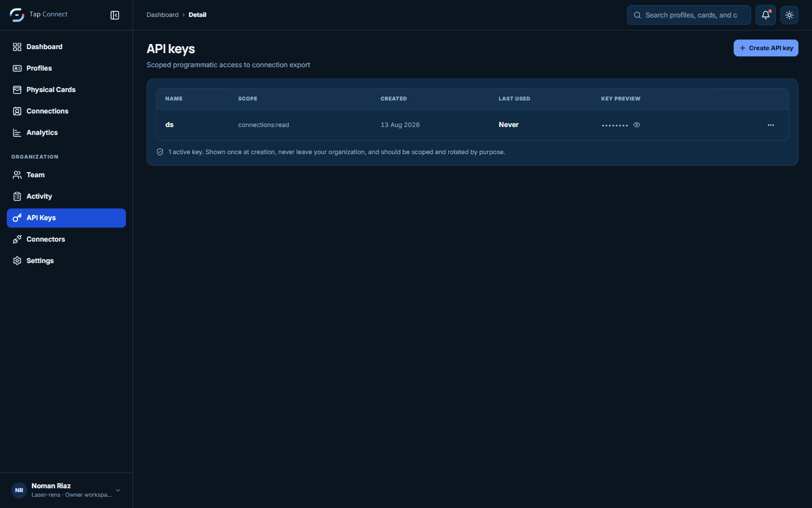Screen dimensions: 812x508
Task: Open the more options menu for ds key
Action: 771,125
